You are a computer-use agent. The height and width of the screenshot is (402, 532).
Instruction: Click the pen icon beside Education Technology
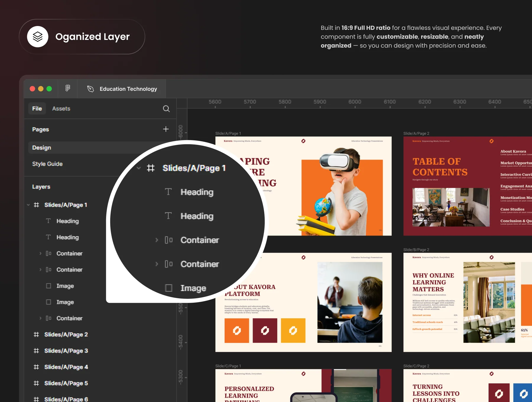tap(90, 89)
